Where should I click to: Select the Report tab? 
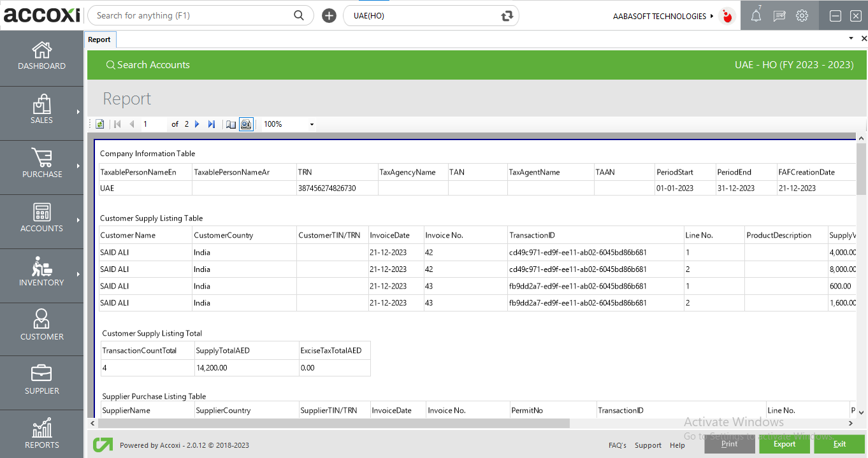click(x=99, y=39)
